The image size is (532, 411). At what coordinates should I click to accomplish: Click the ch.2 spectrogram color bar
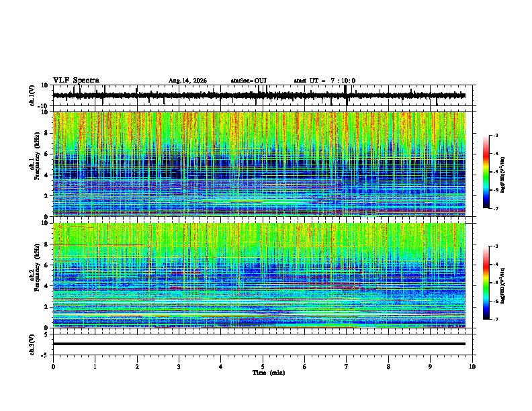pyautogui.click(x=486, y=283)
